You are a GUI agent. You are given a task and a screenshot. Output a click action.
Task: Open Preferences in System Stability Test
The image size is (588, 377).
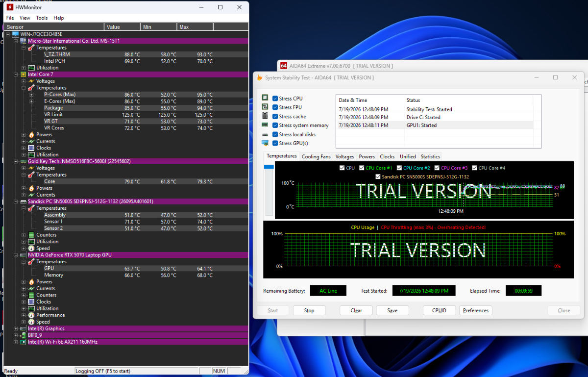tap(476, 310)
